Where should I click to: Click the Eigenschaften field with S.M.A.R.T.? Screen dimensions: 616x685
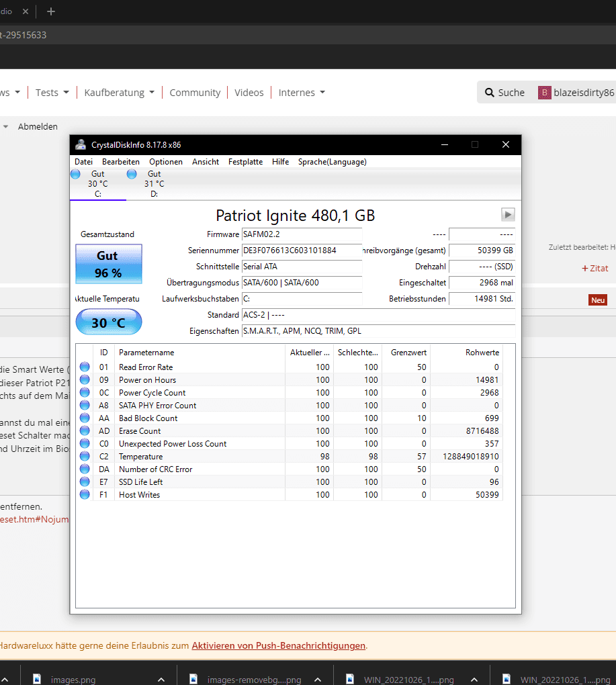[378, 331]
